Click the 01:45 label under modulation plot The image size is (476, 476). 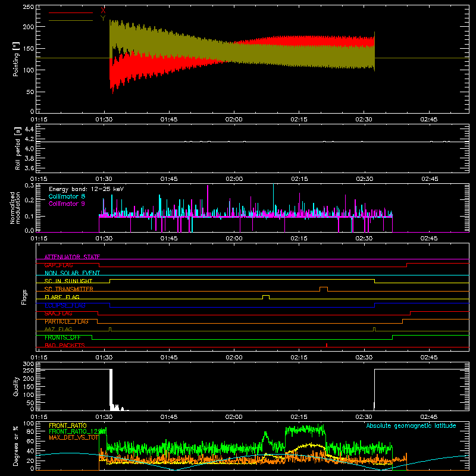169,239
